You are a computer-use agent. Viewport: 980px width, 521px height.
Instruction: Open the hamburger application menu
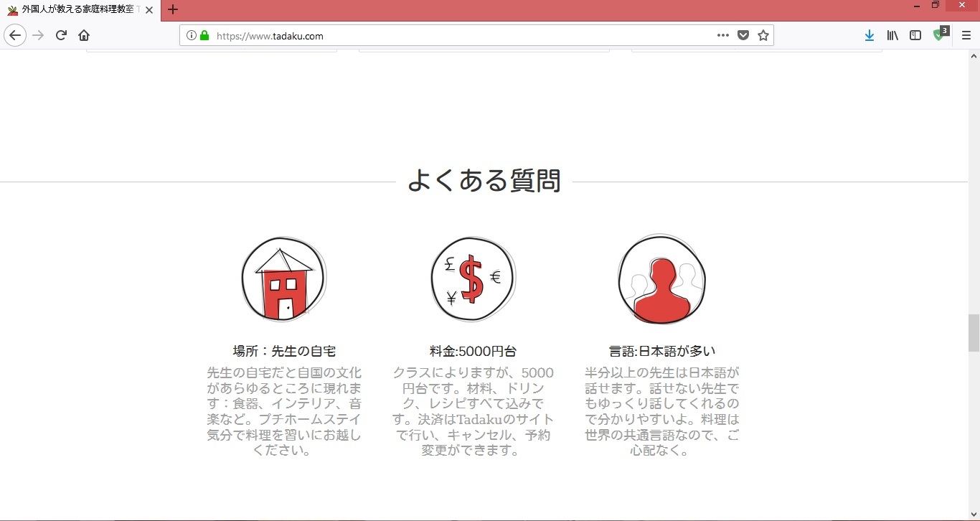point(966,35)
